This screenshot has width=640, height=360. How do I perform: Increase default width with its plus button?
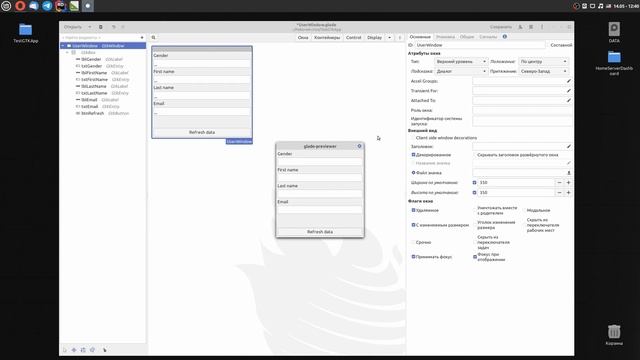[x=568, y=183]
